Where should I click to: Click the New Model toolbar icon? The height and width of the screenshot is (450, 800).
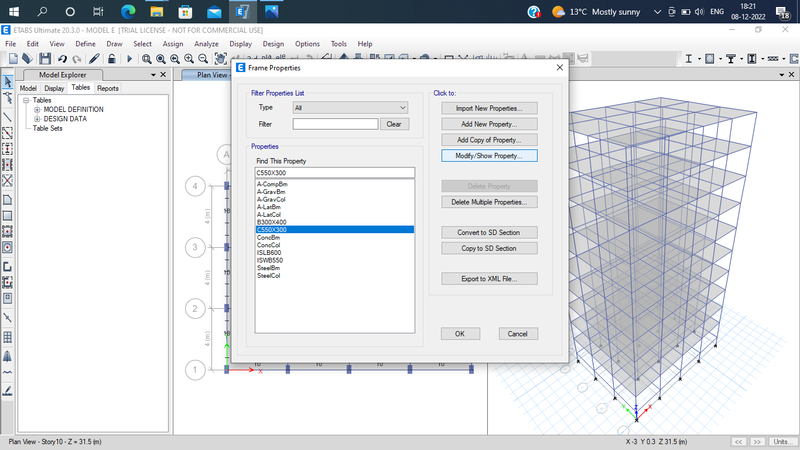13,59
